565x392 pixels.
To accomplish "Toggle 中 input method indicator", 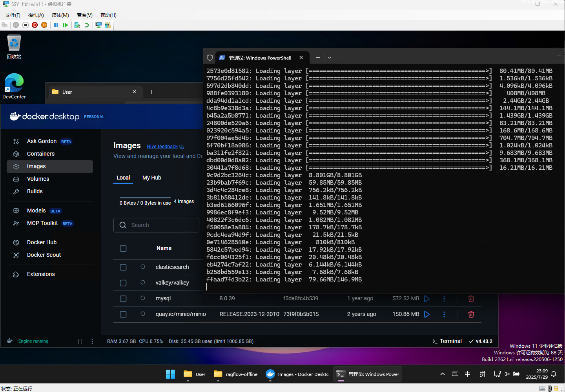I will (x=468, y=374).
